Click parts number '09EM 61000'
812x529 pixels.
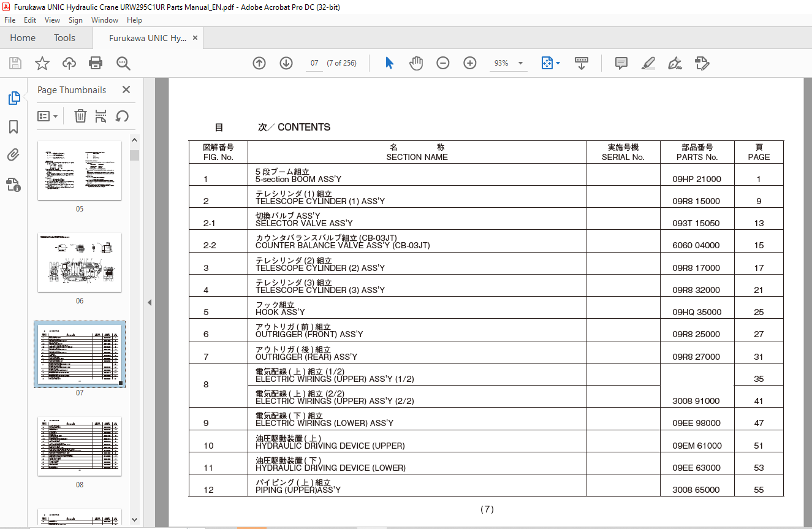(x=697, y=446)
